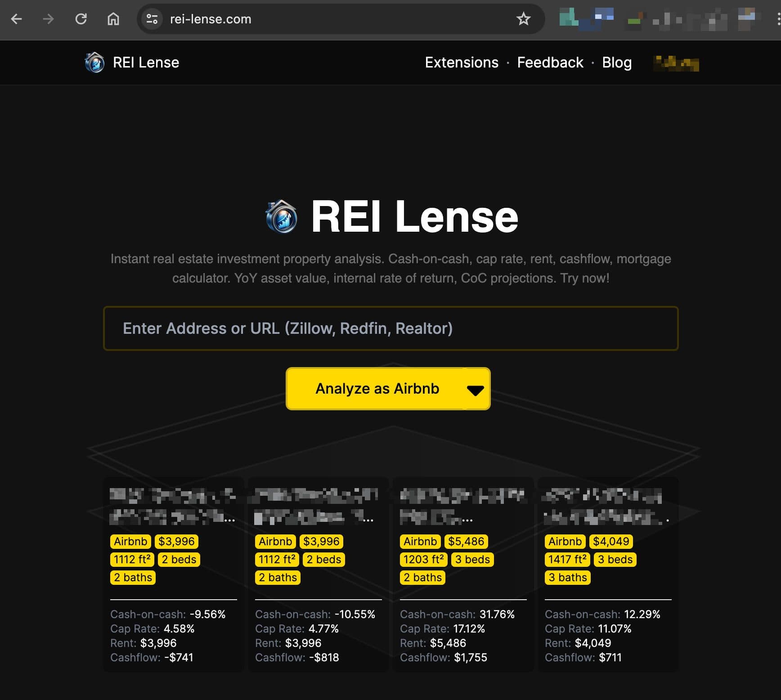Click the 3 beds tag beside 1203 ft²

(472, 559)
